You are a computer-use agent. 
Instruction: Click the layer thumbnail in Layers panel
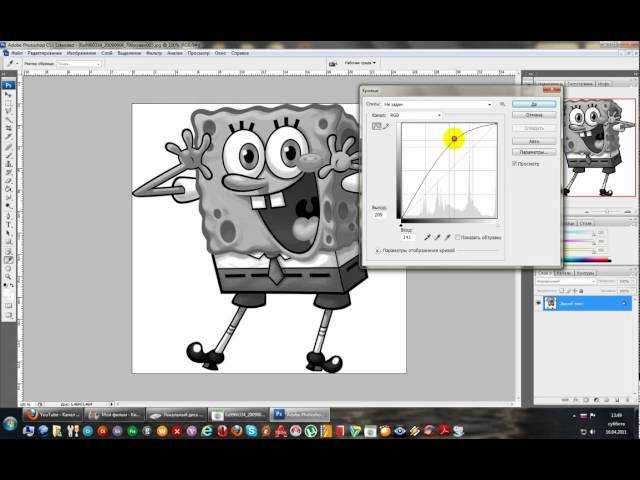click(550, 303)
